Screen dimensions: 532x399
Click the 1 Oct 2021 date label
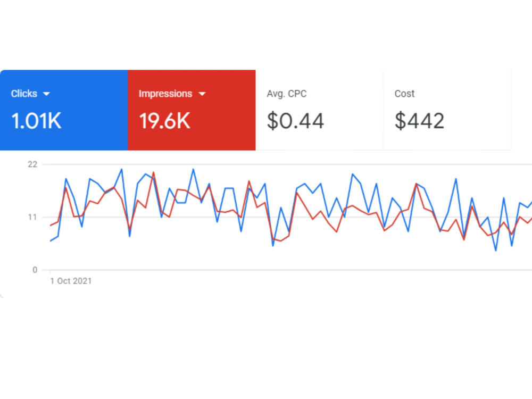click(71, 281)
